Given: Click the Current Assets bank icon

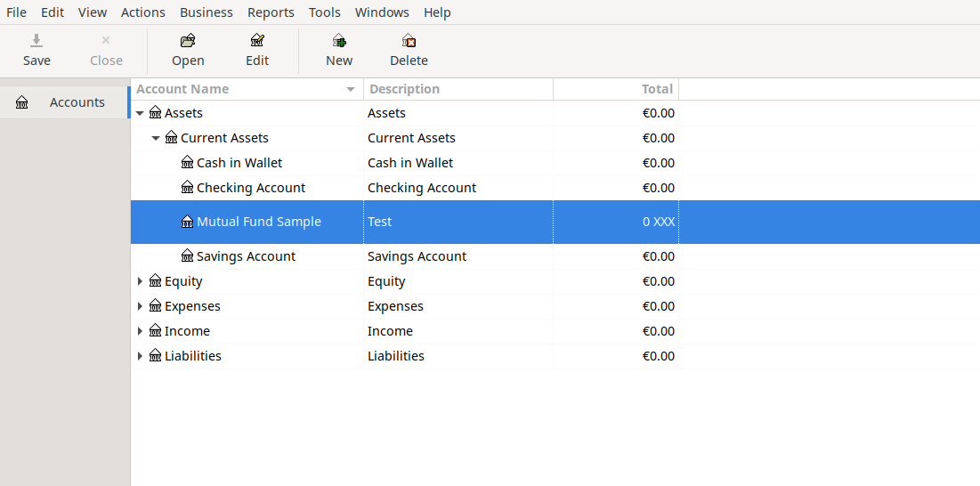Looking at the screenshot, I should click(x=171, y=138).
